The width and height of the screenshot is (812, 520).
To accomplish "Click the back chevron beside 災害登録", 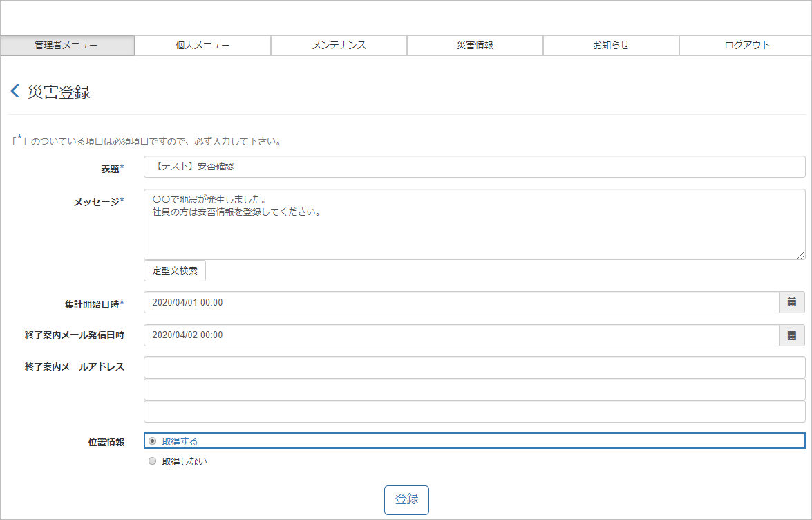I will pyautogui.click(x=13, y=91).
